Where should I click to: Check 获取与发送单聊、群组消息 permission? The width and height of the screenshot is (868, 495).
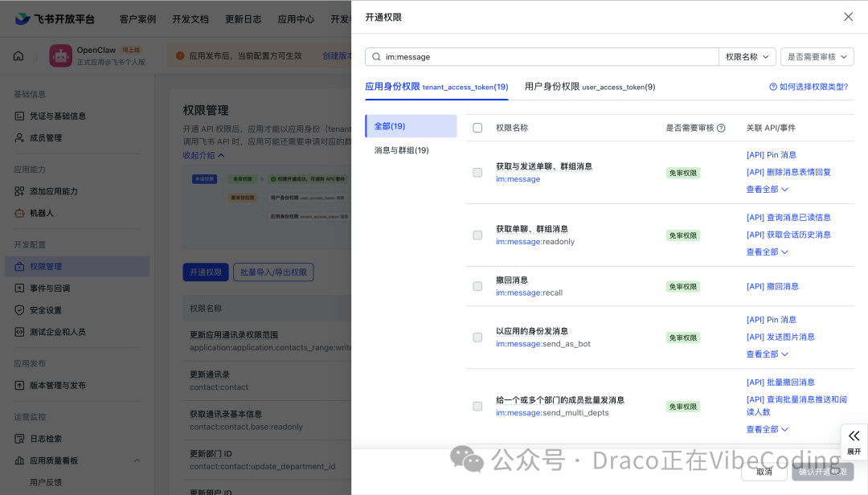(477, 172)
